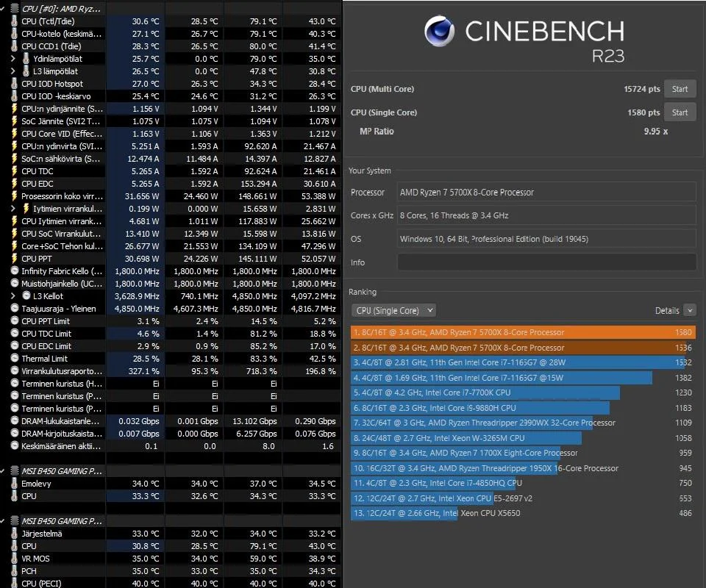Click the round icon beside Taajuusraja - Yleinen
This screenshot has width=706, height=588.
click(x=15, y=309)
